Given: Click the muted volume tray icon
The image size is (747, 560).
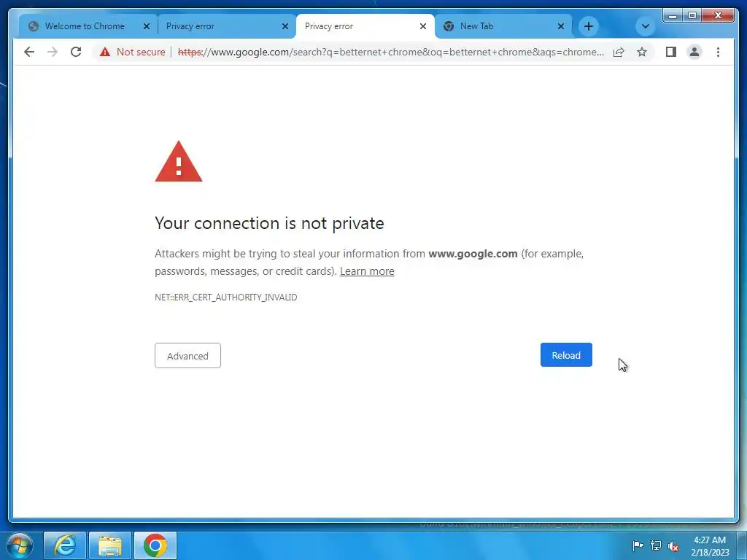Looking at the screenshot, I should click(673, 546).
